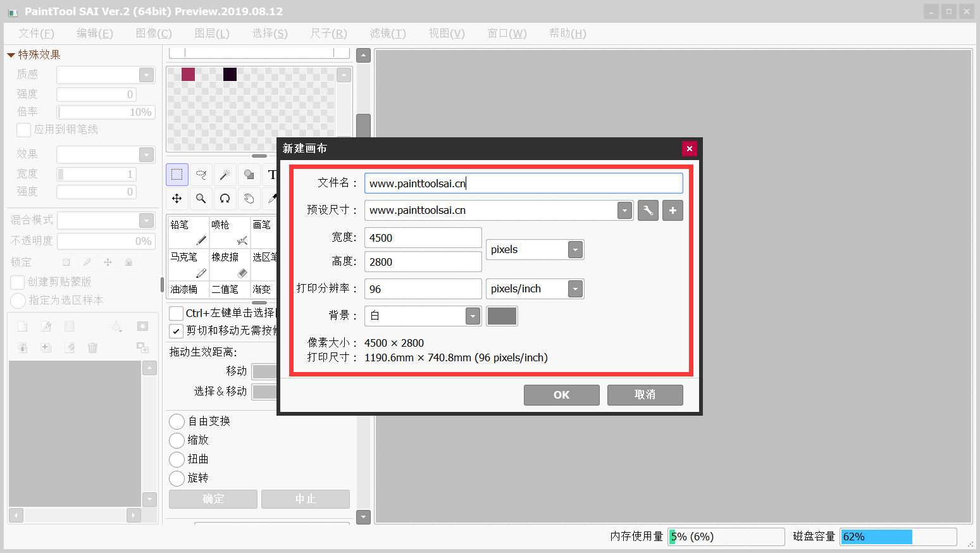The height and width of the screenshot is (553, 980).
Task: Select the 自由变换 radio option
Action: [x=177, y=421]
